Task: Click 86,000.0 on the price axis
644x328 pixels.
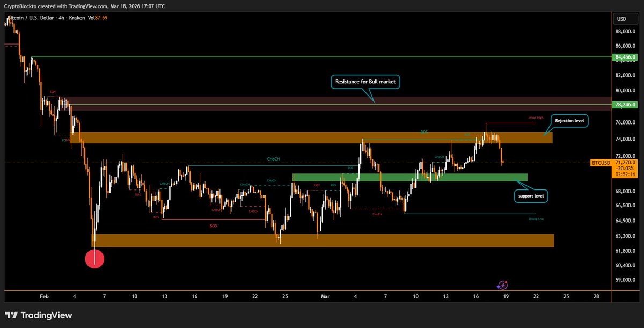Action: pyautogui.click(x=625, y=46)
